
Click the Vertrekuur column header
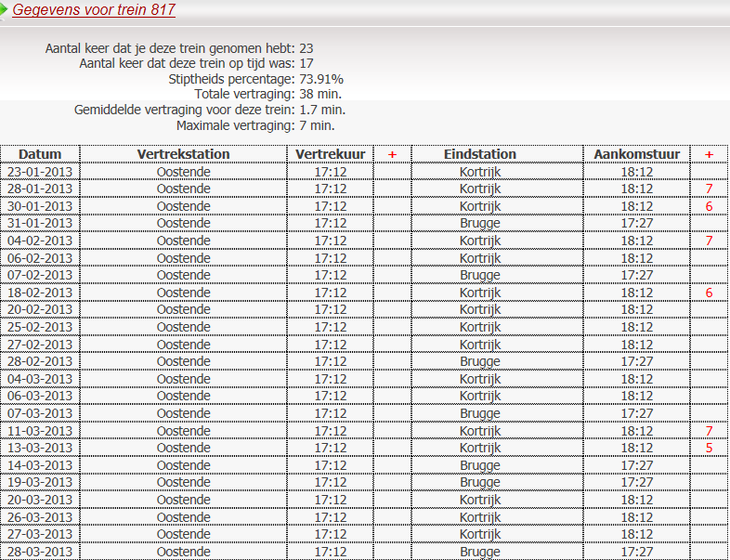click(331, 154)
